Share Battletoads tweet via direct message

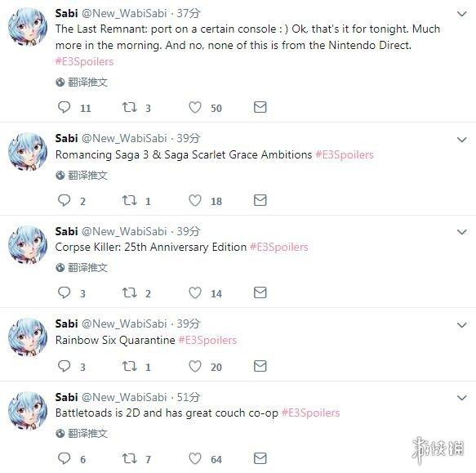click(260, 458)
